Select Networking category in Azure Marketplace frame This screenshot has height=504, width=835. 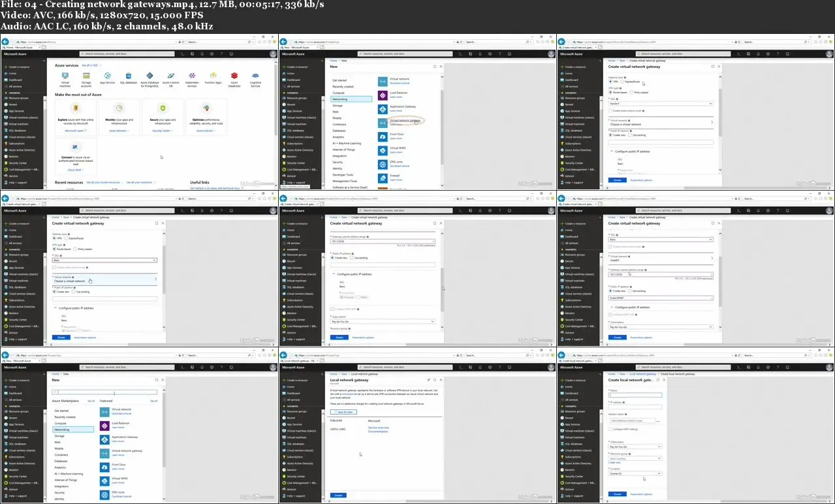coord(73,430)
